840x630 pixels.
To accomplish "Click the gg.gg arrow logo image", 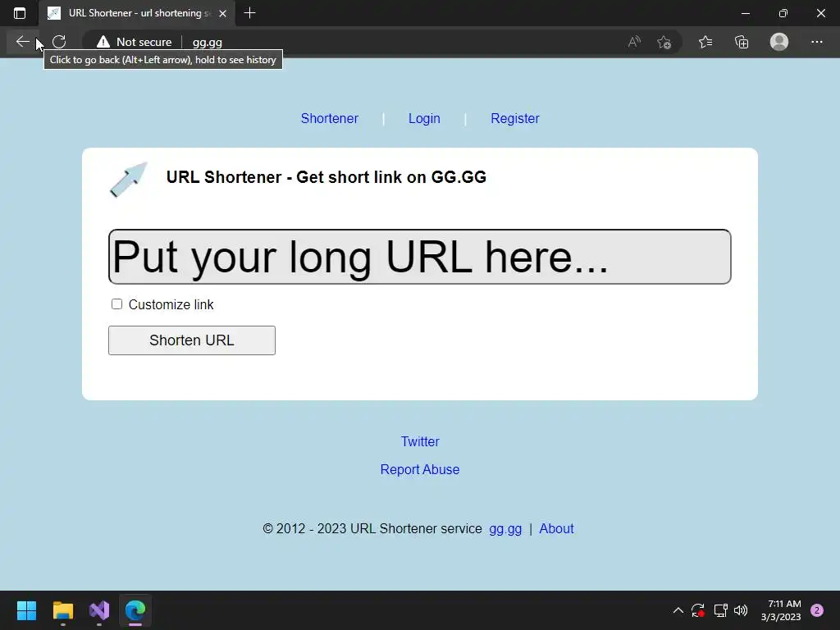I will [x=129, y=180].
